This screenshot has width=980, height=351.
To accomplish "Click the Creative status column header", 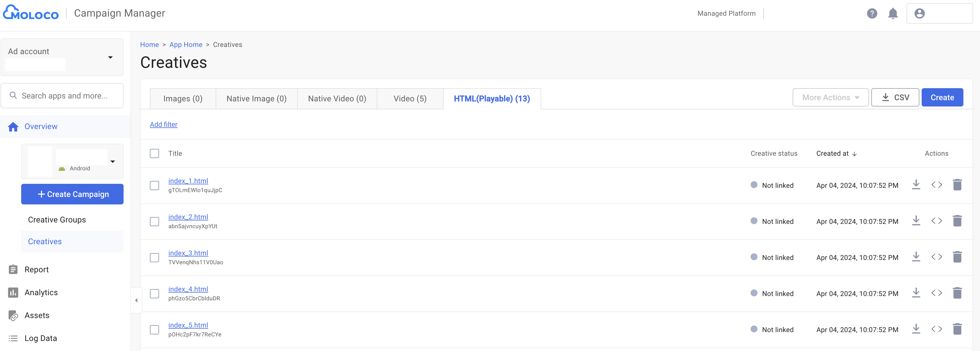I will point(774,153).
